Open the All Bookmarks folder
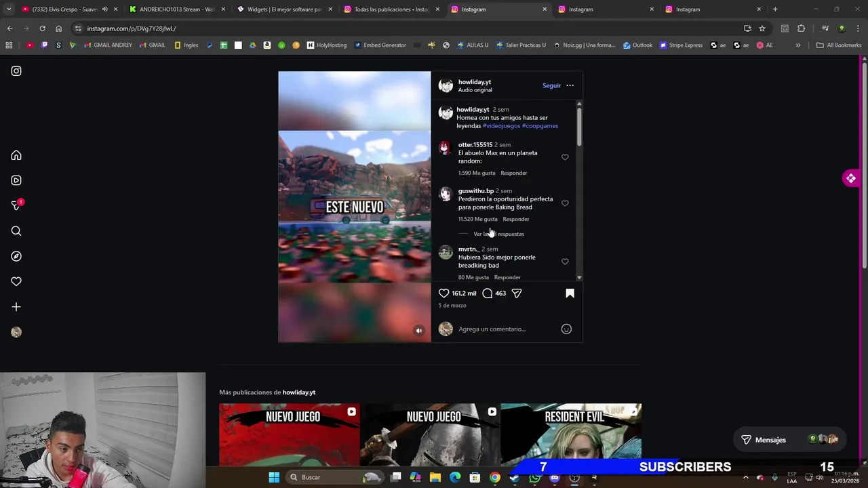 839,45
